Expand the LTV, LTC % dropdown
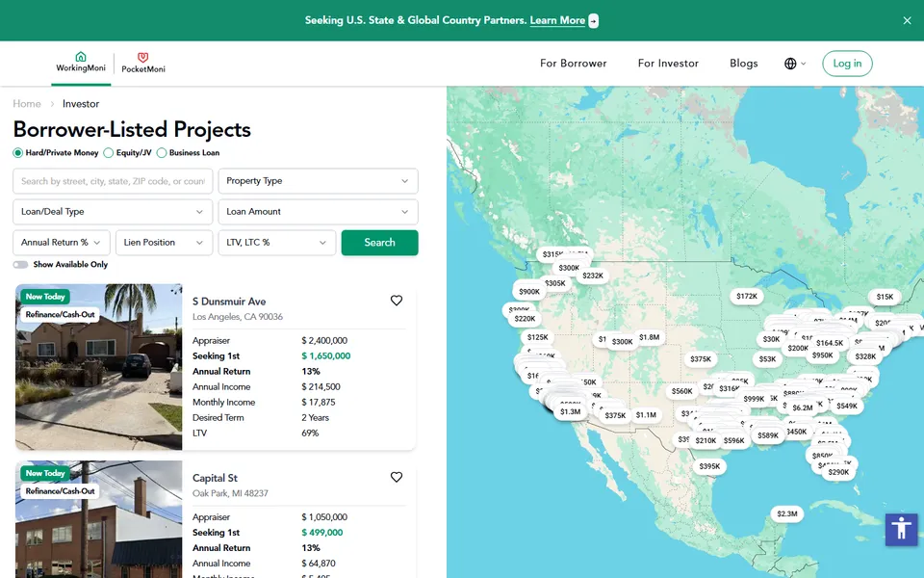Image resolution: width=924 pixels, height=578 pixels. 277,243
